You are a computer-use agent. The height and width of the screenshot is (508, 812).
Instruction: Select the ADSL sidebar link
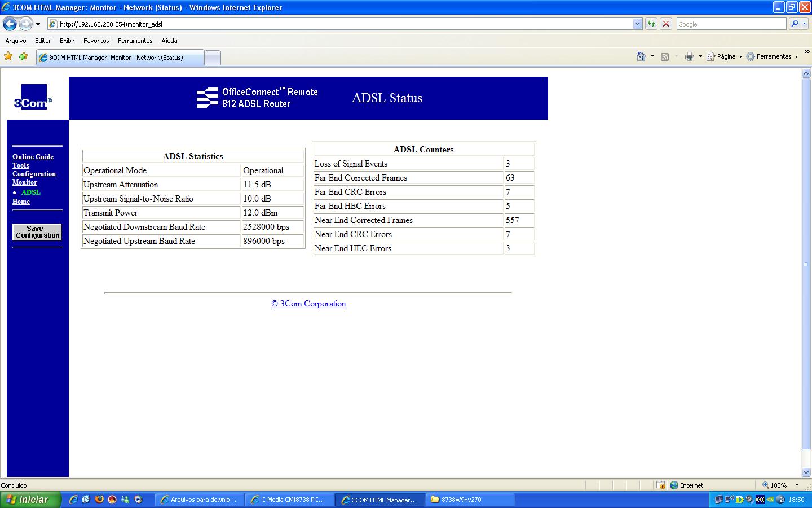pos(31,192)
